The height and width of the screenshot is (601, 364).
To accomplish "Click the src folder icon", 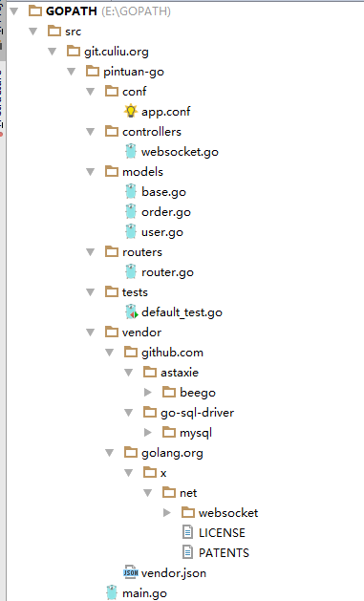I will click(x=54, y=31).
